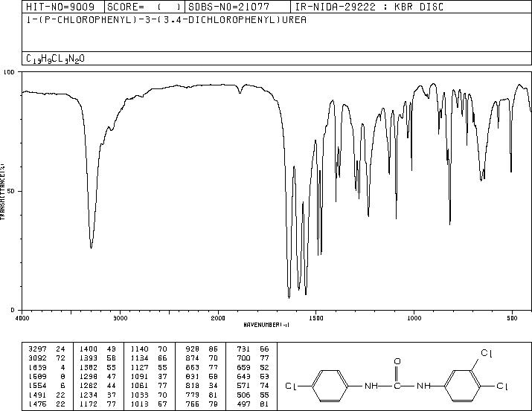This screenshot has height=411, width=532.
Task: Click the 2000 wavenumber axis label
Action: 218,318
